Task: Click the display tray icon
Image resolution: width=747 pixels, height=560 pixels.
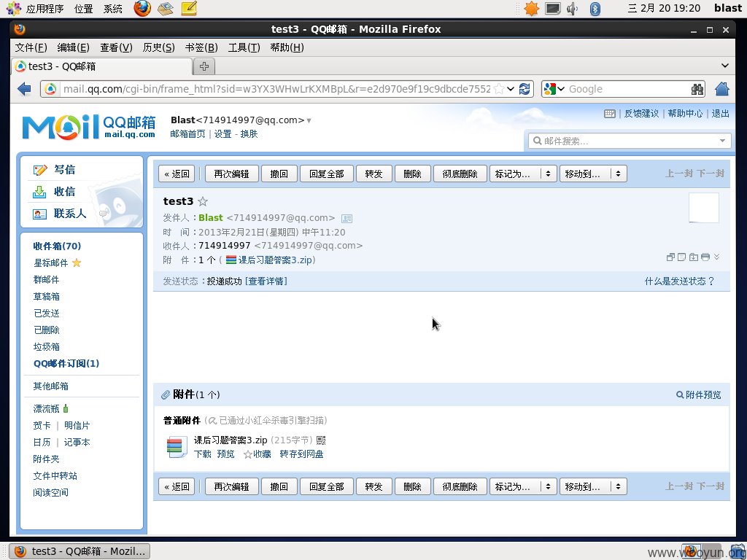Action: [x=553, y=8]
